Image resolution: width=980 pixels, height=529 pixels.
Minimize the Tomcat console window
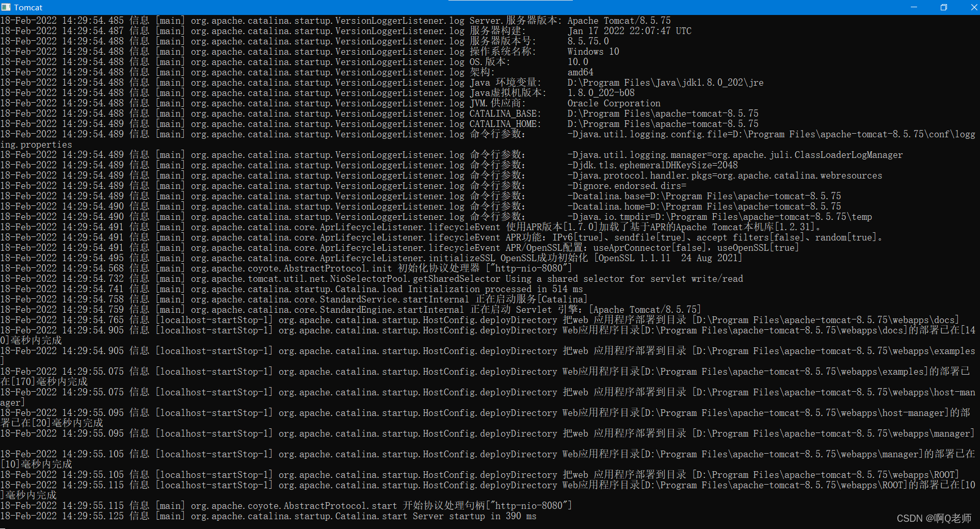click(x=914, y=7)
